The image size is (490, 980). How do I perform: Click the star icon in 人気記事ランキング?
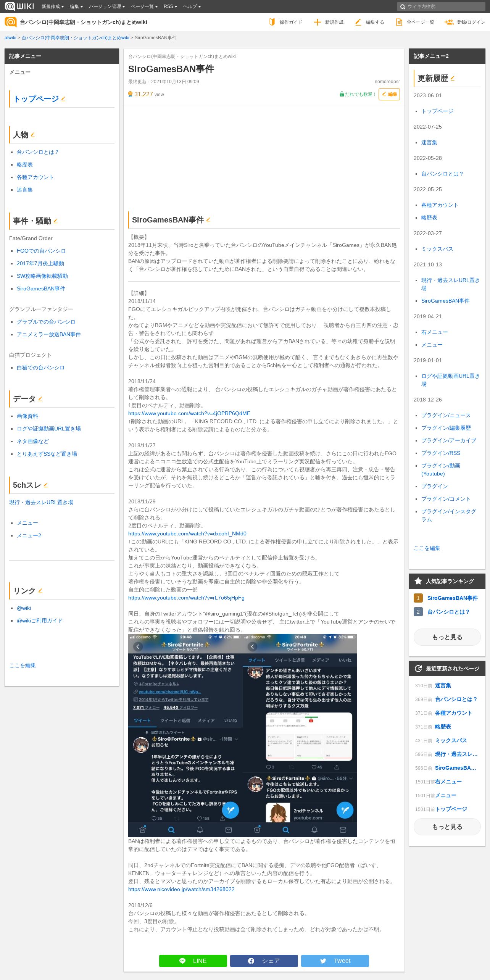click(418, 581)
